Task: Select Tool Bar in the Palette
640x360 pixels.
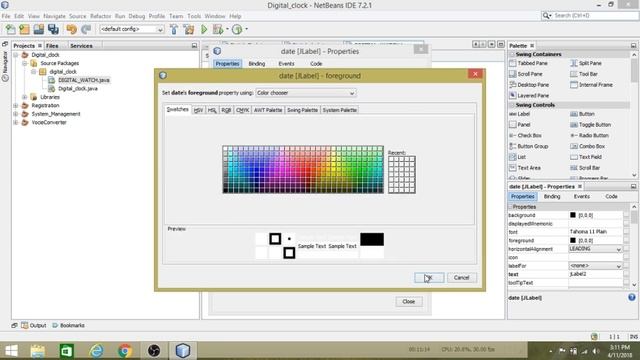Action: click(584, 74)
